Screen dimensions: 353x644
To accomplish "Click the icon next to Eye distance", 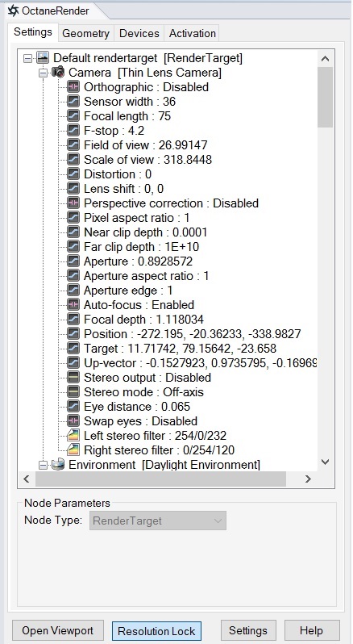I will tap(73, 406).
